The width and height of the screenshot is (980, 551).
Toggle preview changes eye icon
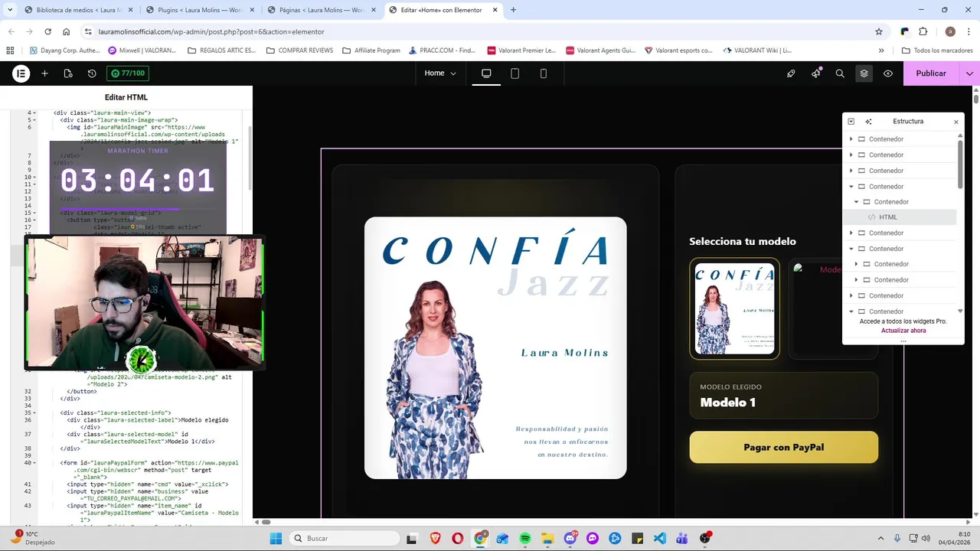click(888, 73)
